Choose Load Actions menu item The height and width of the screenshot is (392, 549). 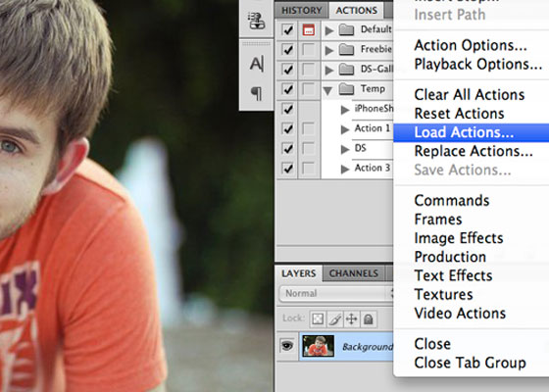point(472,132)
